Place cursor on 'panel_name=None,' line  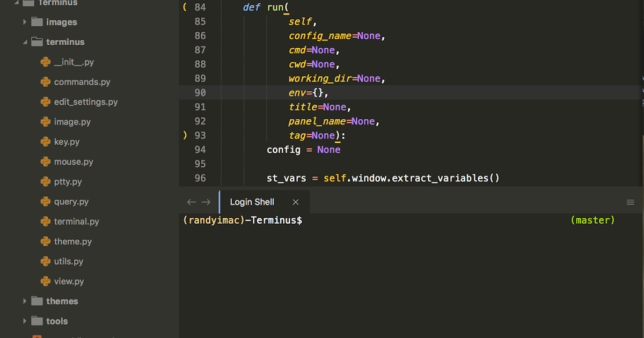coord(334,121)
